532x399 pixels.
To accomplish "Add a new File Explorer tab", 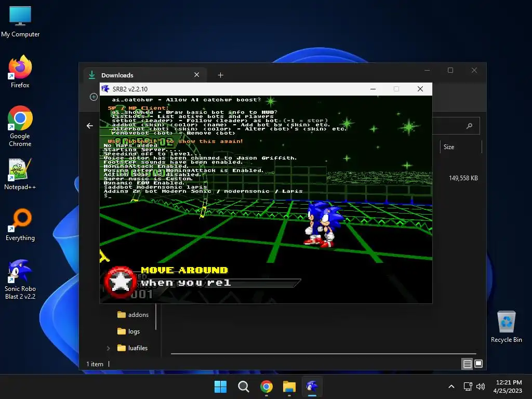I will point(220,75).
